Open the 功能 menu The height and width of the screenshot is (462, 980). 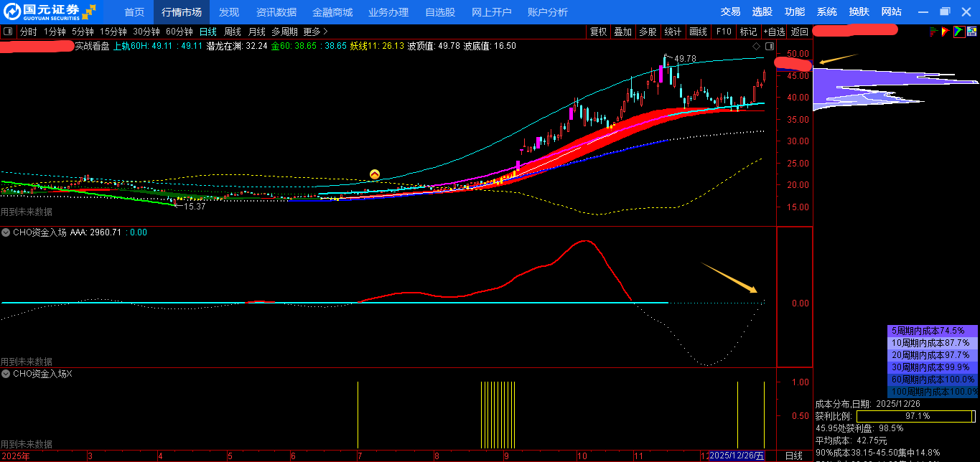(795, 11)
